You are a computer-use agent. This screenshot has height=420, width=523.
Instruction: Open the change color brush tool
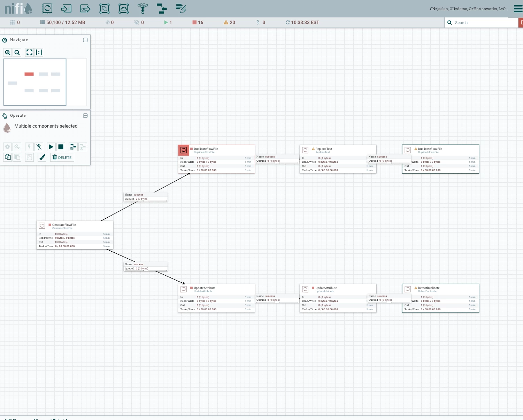(x=42, y=157)
